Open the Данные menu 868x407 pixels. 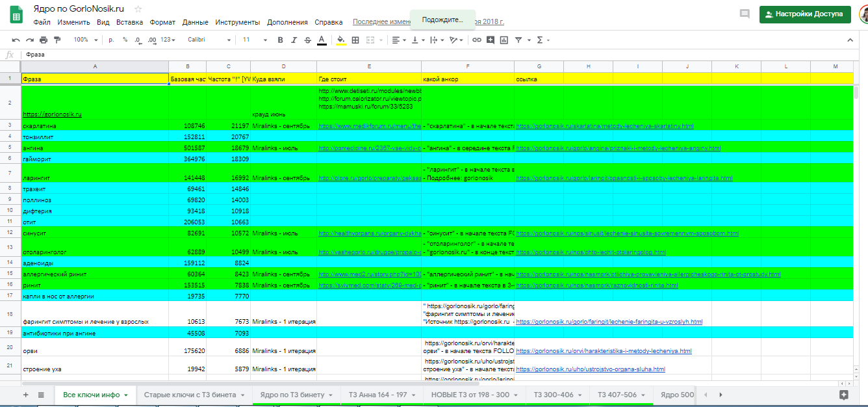pyautogui.click(x=195, y=22)
